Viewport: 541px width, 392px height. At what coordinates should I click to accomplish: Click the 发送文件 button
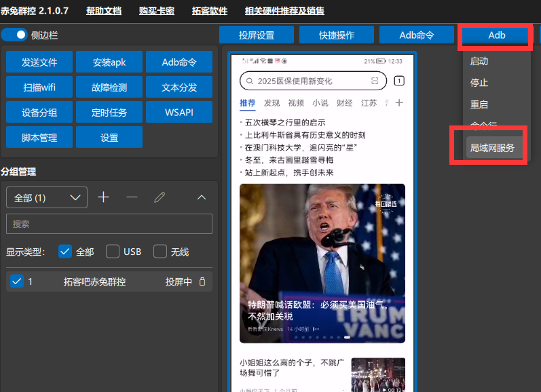tap(39, 62)
